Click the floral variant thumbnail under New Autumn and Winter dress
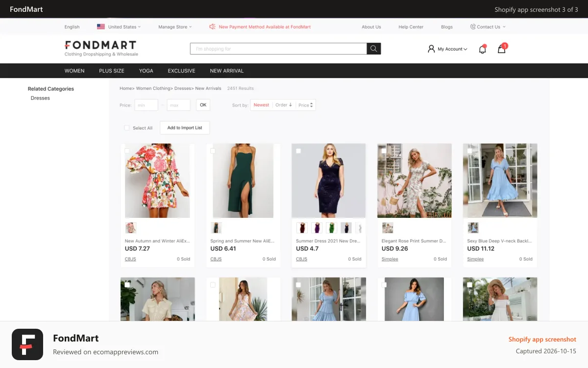 point(130,228)
